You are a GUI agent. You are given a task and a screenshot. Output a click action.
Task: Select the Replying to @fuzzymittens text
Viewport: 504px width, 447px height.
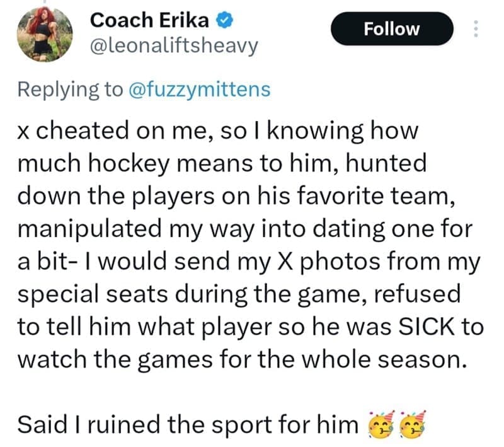(x=135, y=90)
